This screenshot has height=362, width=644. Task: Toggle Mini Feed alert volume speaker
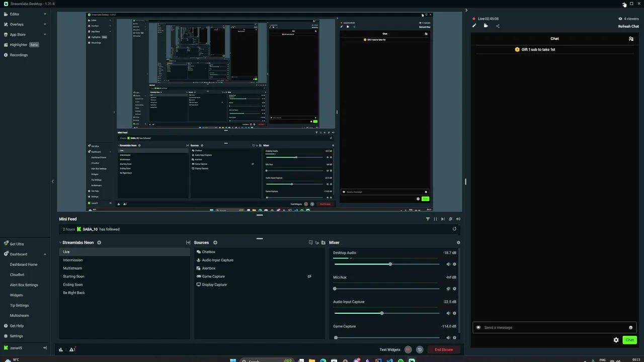[x=458, y=219]
